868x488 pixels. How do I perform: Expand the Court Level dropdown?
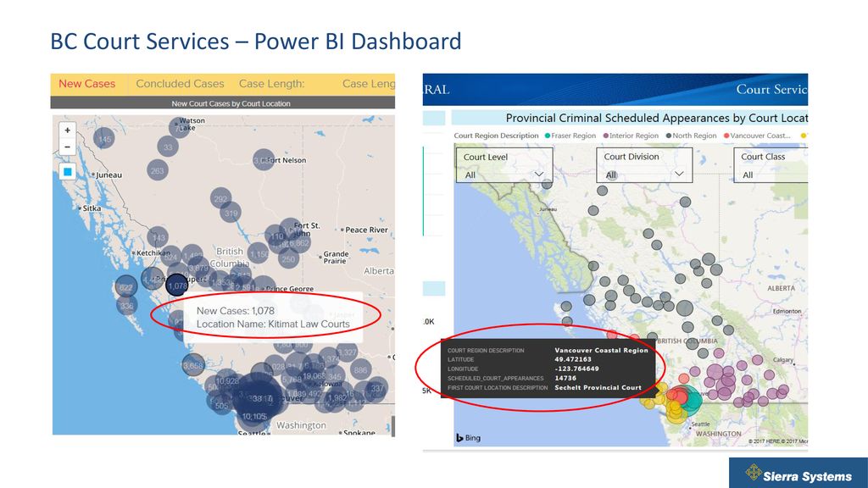tap(504, 165)
